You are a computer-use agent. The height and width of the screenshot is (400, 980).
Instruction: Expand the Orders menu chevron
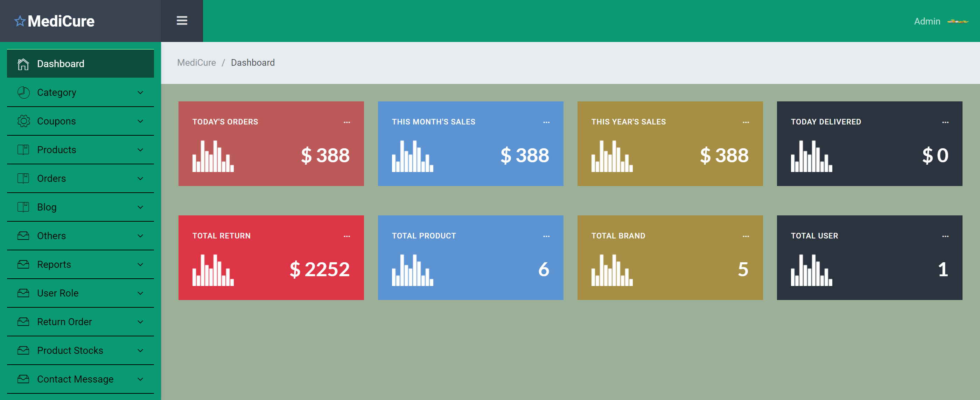[140, 178]
